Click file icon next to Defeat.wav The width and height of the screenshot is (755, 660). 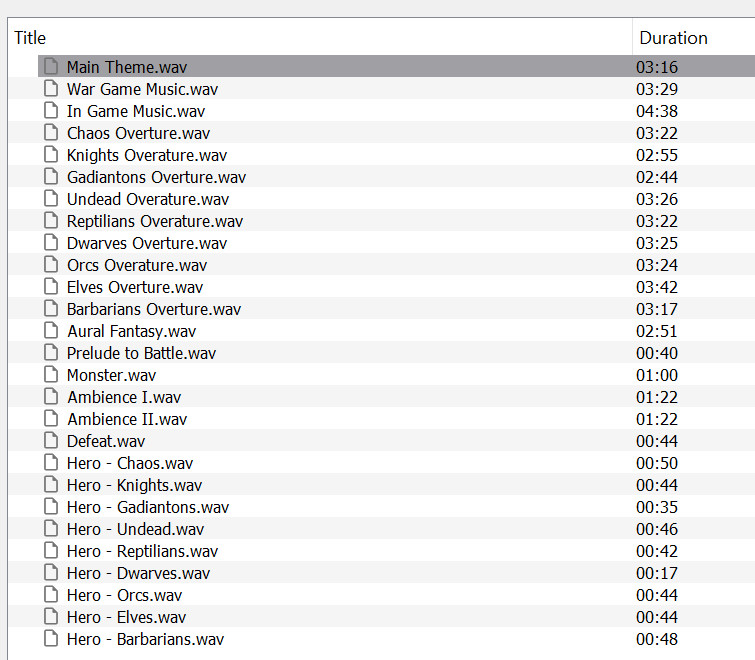(x=51, y=441)
